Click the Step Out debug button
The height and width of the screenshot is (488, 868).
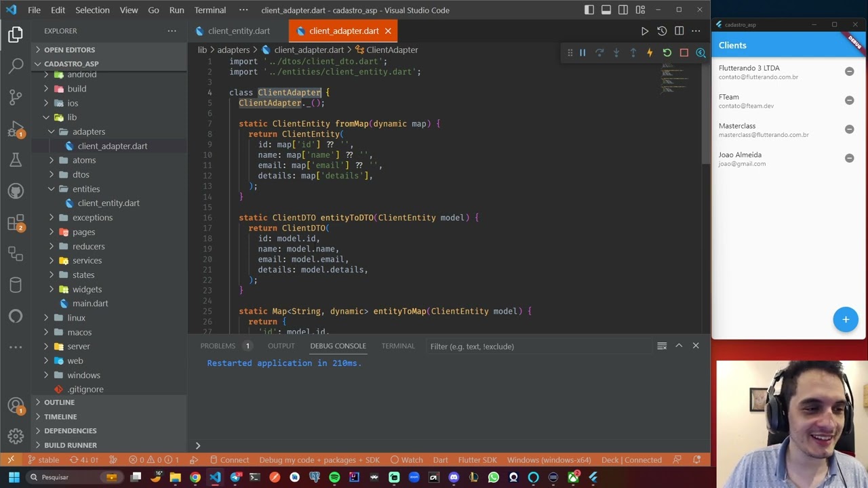[633, 53]
